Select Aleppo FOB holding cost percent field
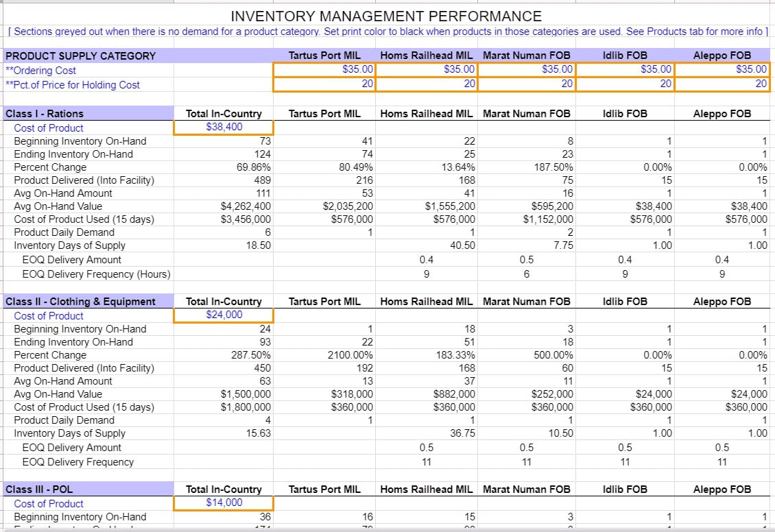The image size is (775, 532). [x=722, y=84]
